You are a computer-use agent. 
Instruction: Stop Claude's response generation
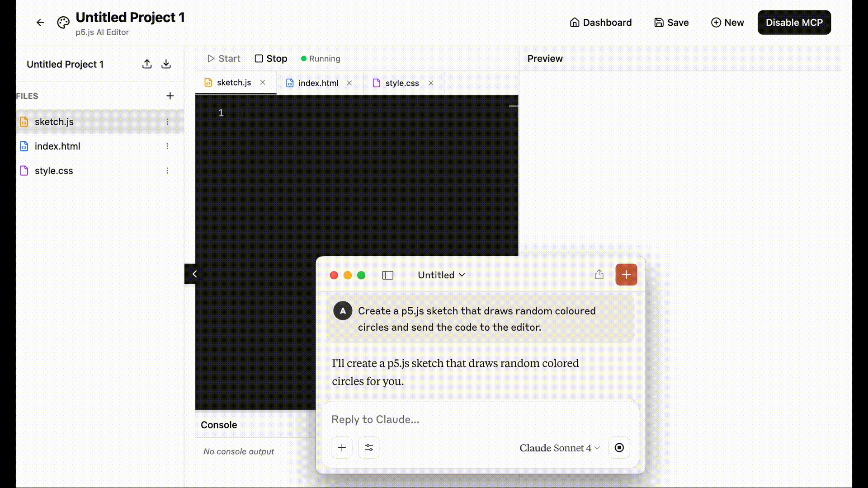[x=619, y=447]
